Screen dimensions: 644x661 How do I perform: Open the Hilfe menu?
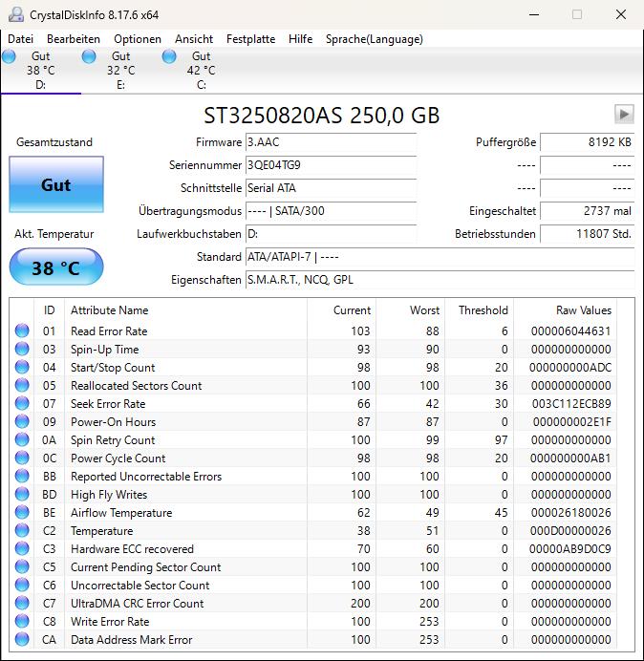coord(300,39)
